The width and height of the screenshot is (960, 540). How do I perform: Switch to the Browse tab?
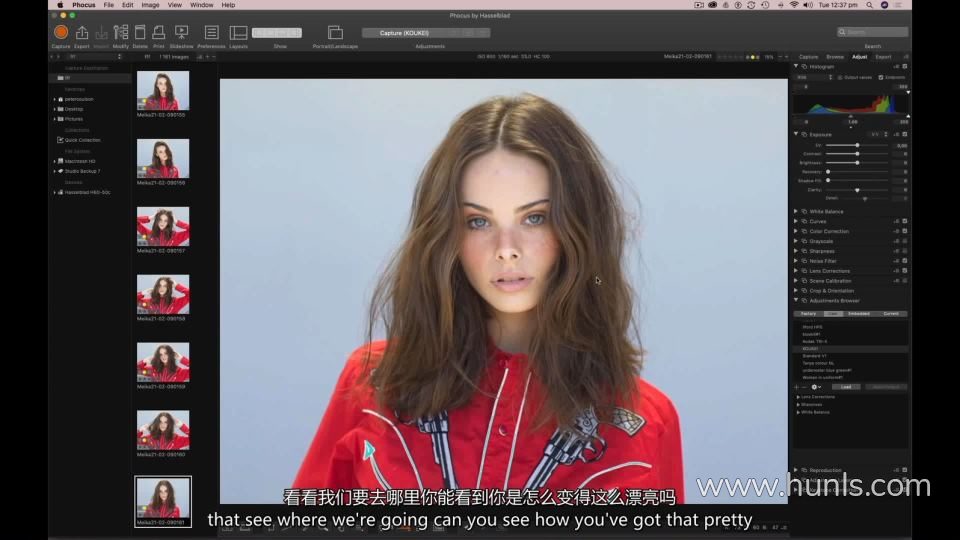tap(834, 57)
